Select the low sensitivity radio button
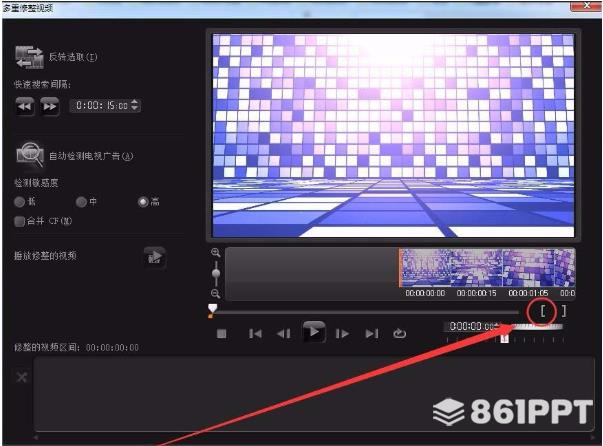 coord(19,202)
